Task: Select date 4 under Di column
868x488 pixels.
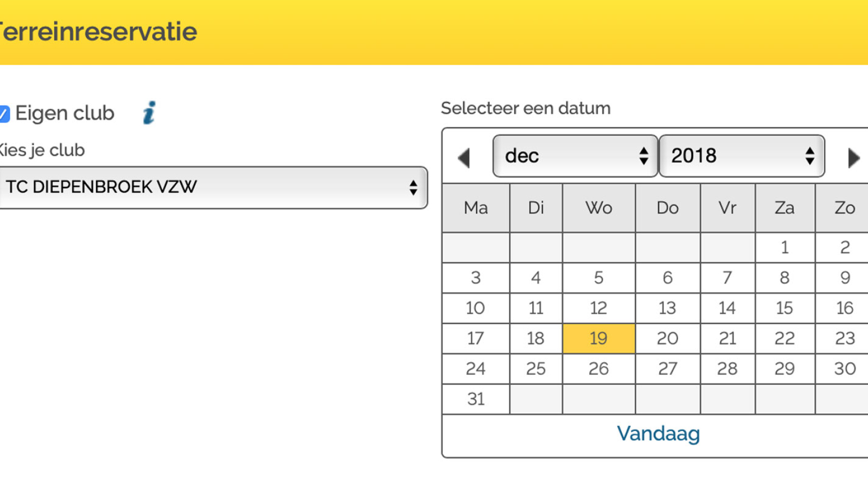Action: [536, 278]
